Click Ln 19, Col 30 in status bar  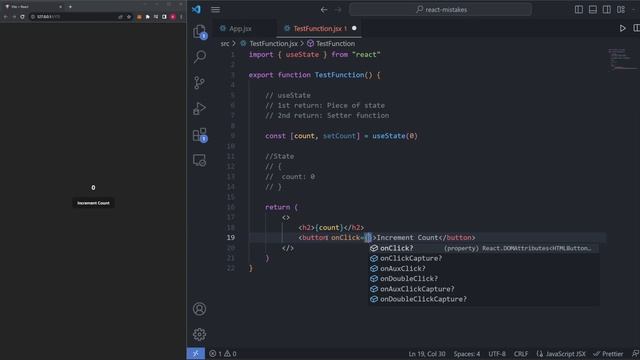coord(427,354)
